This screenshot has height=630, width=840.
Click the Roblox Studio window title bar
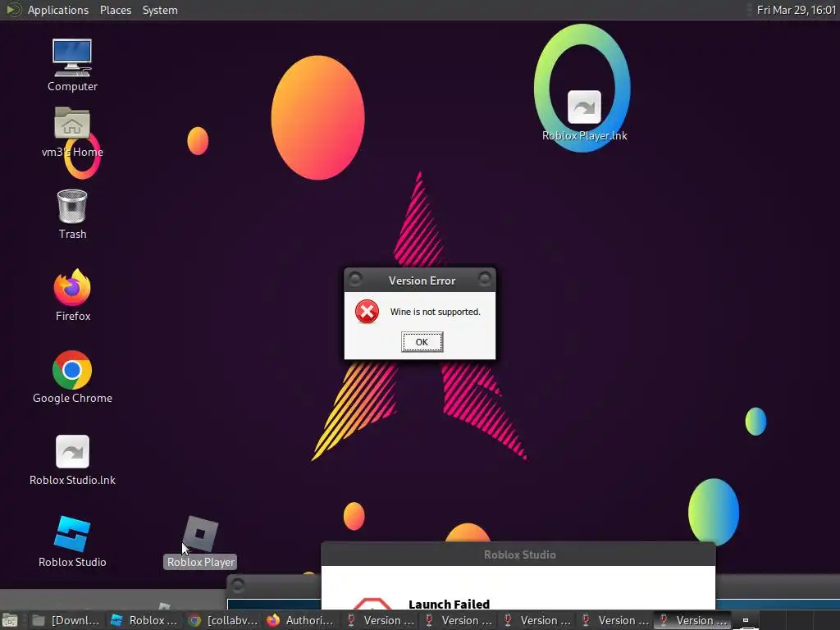pyautogui.click(x=518, y=555)
